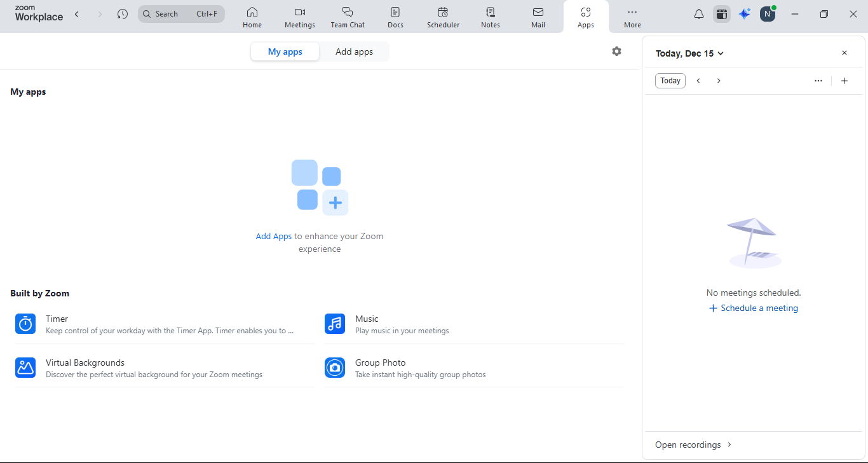Open the Virtual Backgrounds app icon
Viewport: 868px width, 463px height.
(25, 368)
